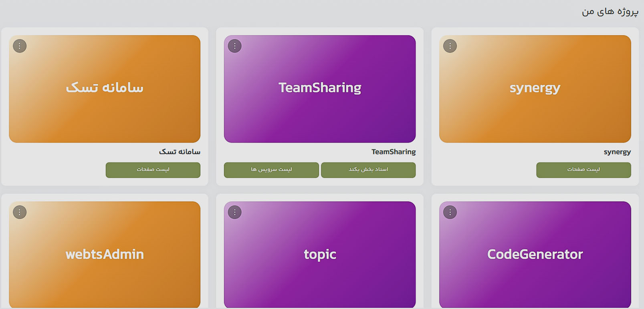Open the TeamSharing purple project thumbnail
644x309 pixels.
coord(320,89)
